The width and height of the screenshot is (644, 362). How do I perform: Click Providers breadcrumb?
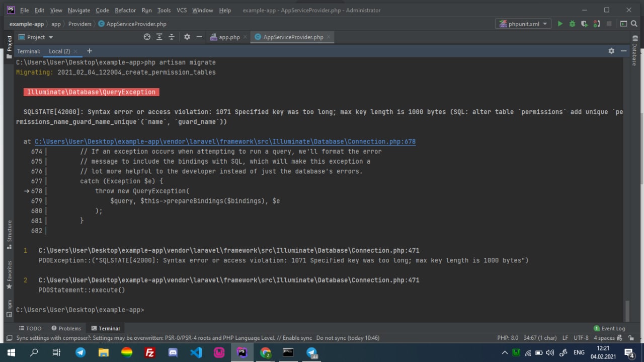pos(80,24)
